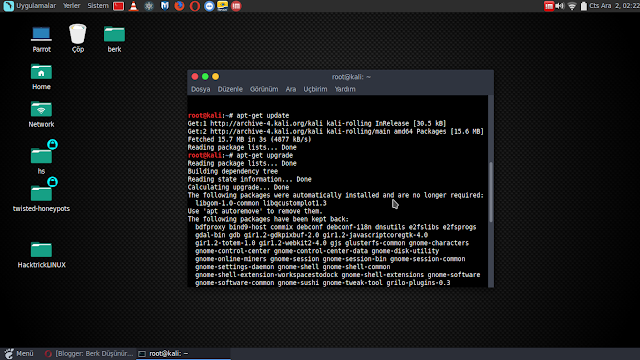Open the yellow launcher icon in the panel
The height and width of the screenshot is (360, 640).
click(222, 6)
